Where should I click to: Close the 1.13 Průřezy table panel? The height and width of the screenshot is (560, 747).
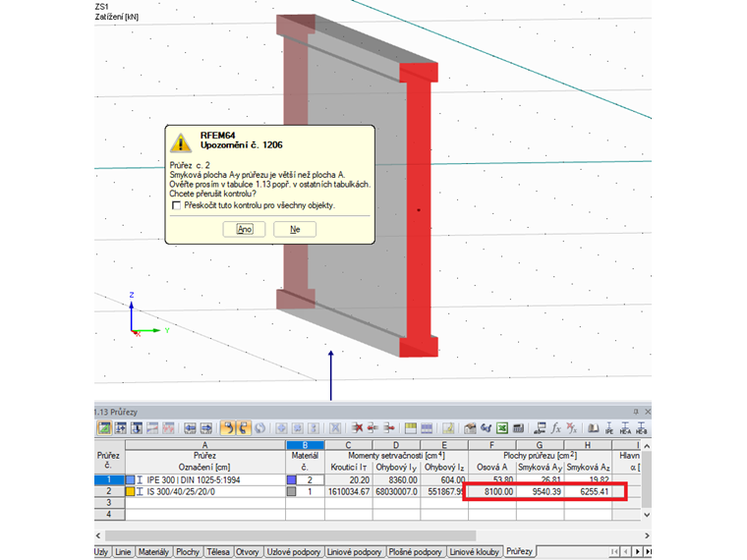[648, 412]
